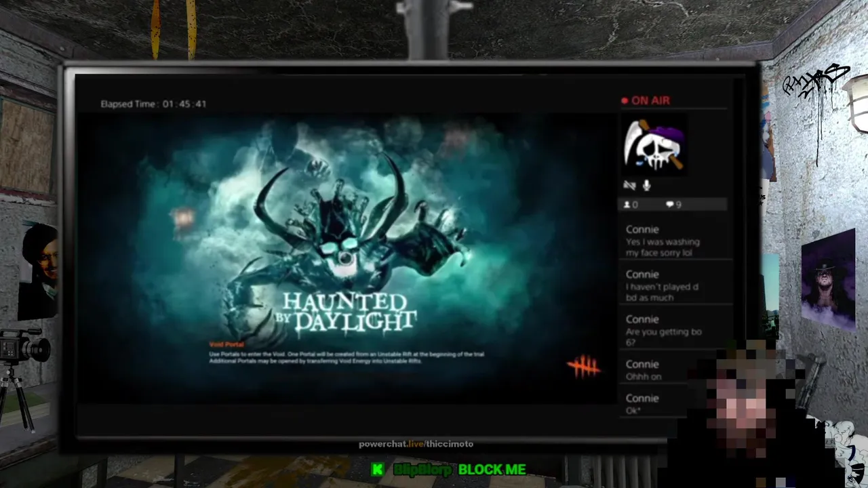868x488 pixels.
Task: Click the BlipBlorp chat username
Action: pyautogui.click(x=422, y=469)
